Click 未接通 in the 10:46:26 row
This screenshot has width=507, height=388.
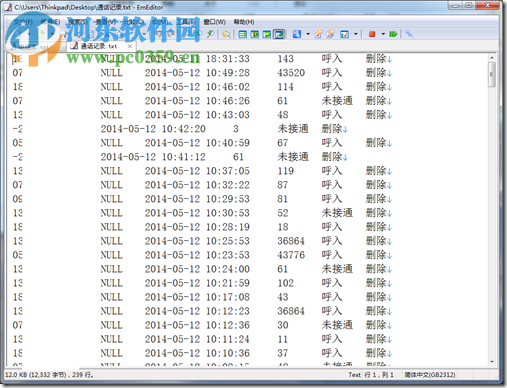(337, 101)
